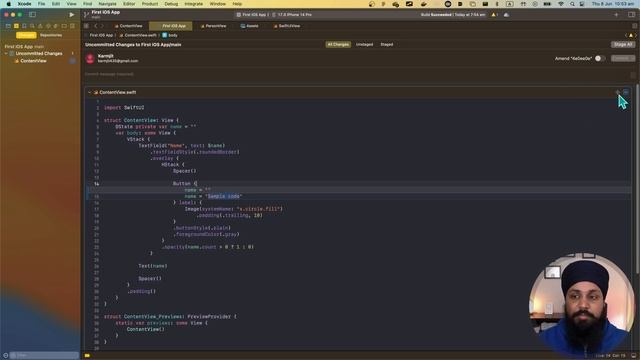The image size is (640, 360).
Task: Collapse Uncommitted Changes tree group
Action: 6,53
